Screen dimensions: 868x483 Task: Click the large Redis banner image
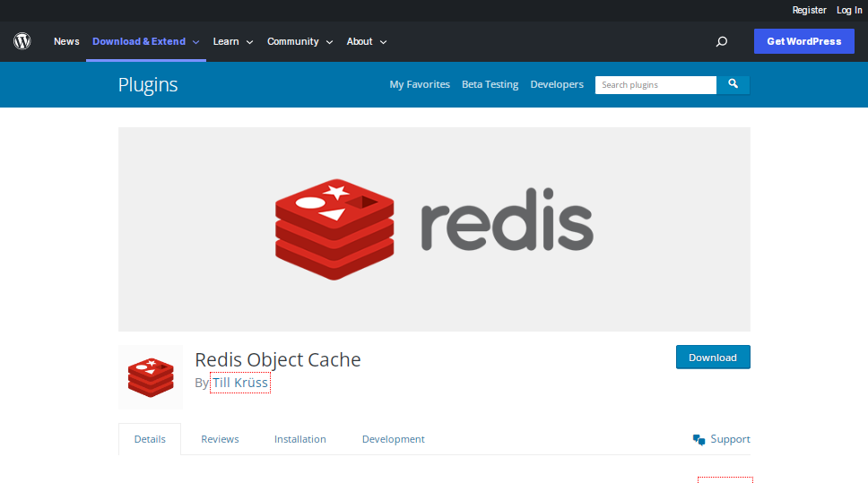click(434, 229)
